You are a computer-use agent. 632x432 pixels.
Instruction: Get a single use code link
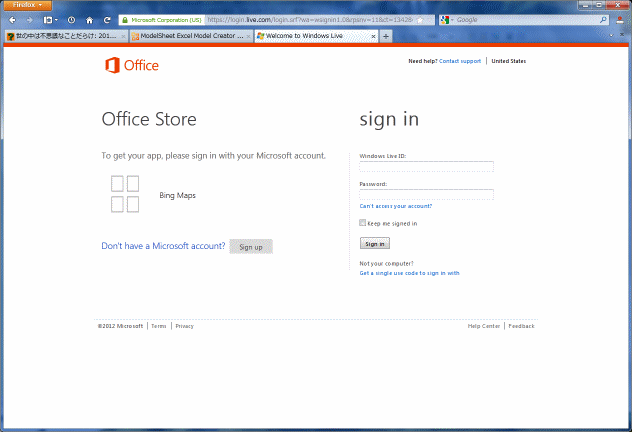(410, 273)
